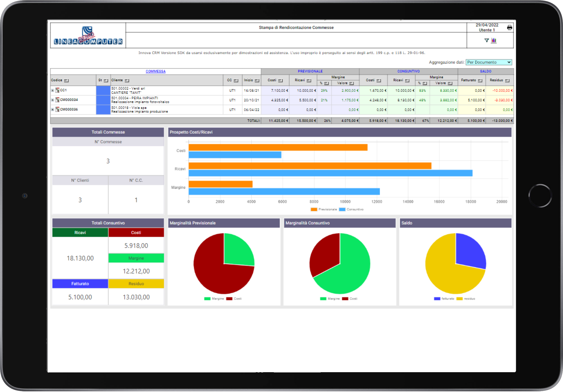Sort by Previsionale Margine Valore icon
Image resolution: width=563 pixels, height=392 pixels.
[x=351, y=83]
